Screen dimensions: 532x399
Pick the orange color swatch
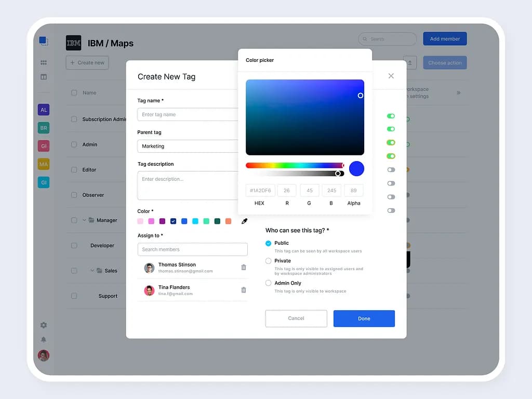(x=229, y=221)
